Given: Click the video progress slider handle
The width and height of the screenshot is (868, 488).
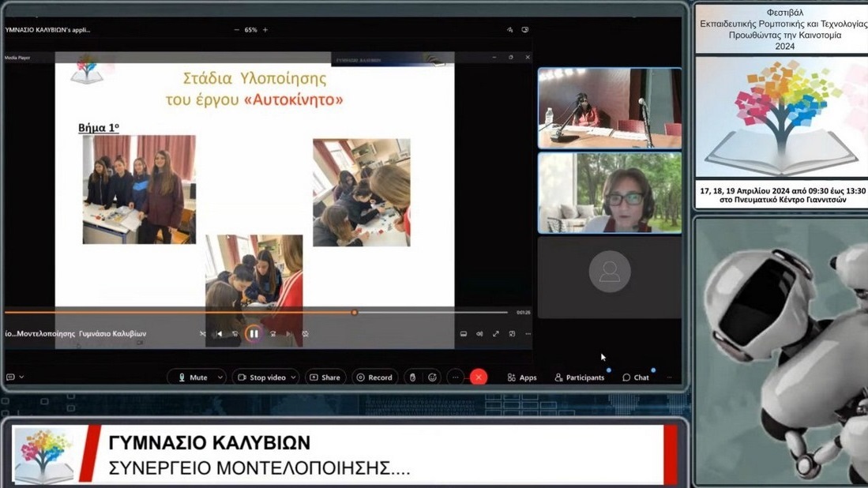Looking at the screenshot, I should coord(355,313).
